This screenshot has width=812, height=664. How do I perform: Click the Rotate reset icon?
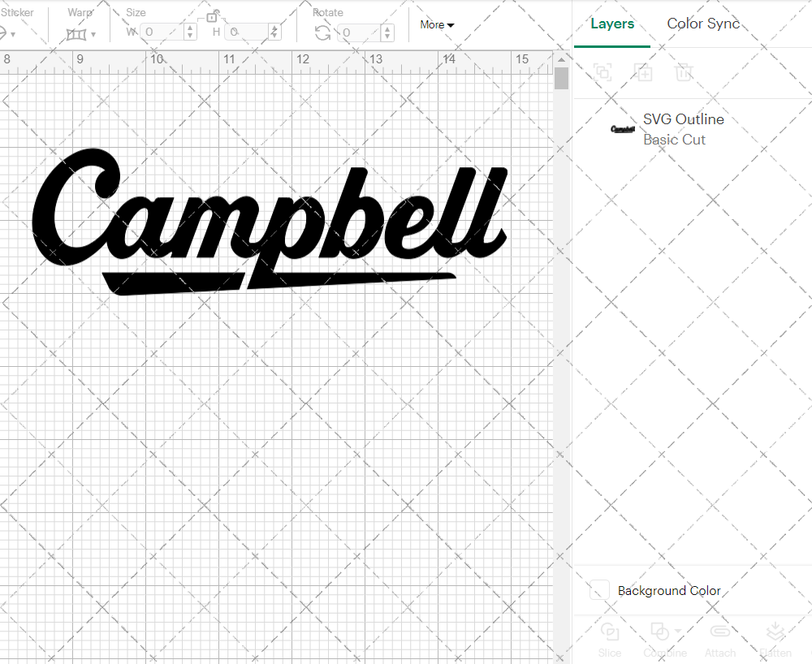point(322,32)
